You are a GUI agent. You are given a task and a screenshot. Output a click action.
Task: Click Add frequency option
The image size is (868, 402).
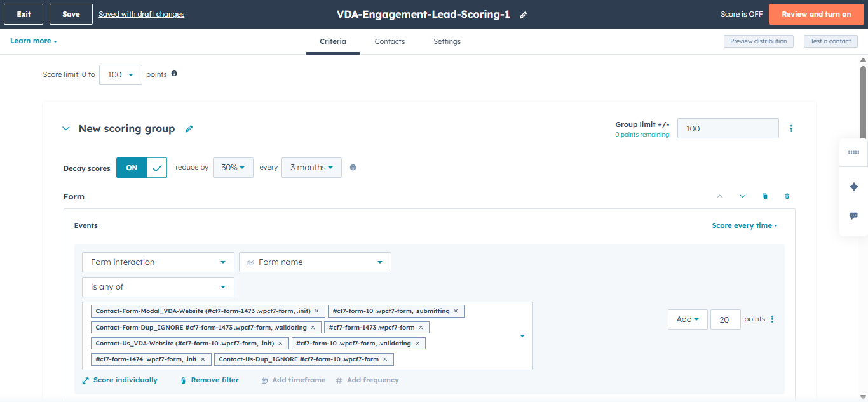[367, 380]
